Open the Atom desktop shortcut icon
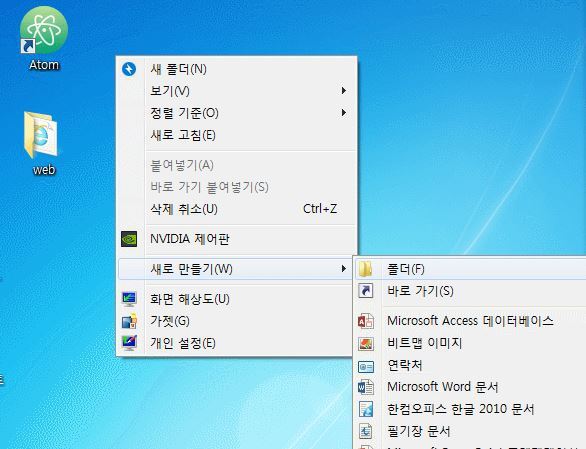586x449 pixels. [44, 30]
